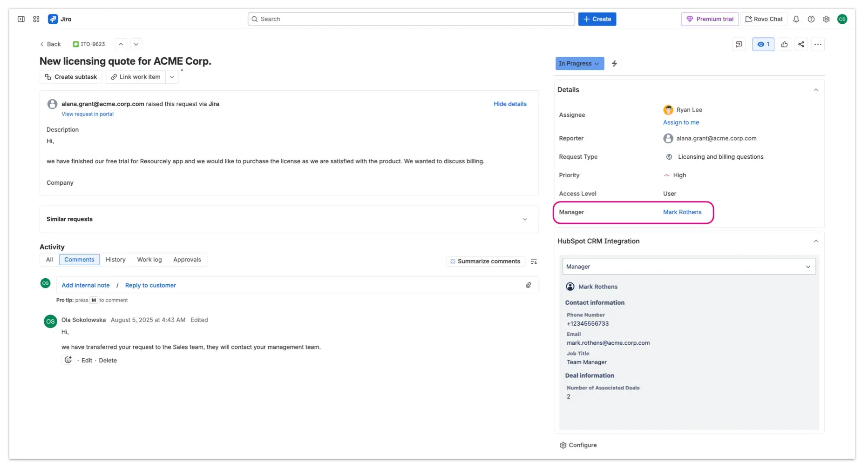Expand the Similar requests section
This screenshot has height=469, width=868.
[525, 219]
